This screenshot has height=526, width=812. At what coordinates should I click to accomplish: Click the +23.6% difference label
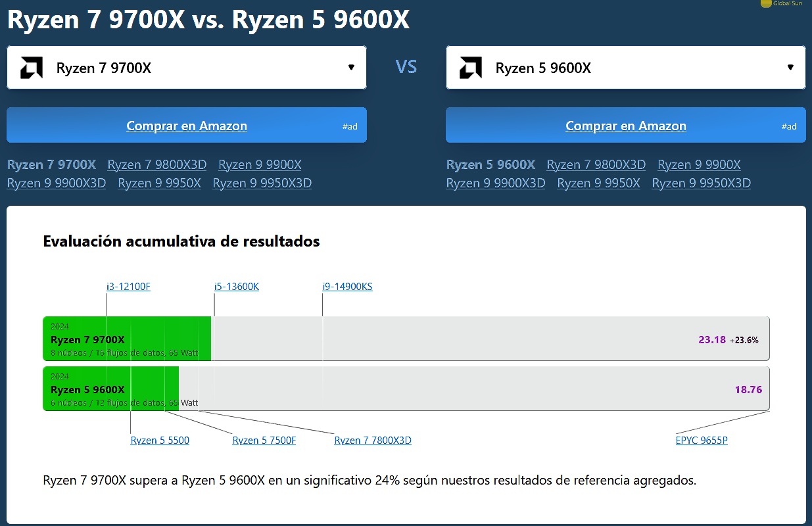[744, 341]
